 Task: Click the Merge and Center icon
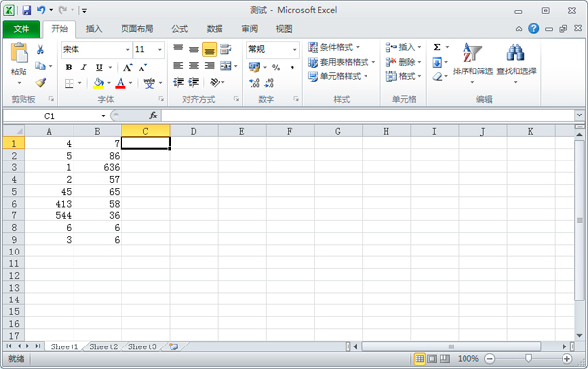[226, 67]
